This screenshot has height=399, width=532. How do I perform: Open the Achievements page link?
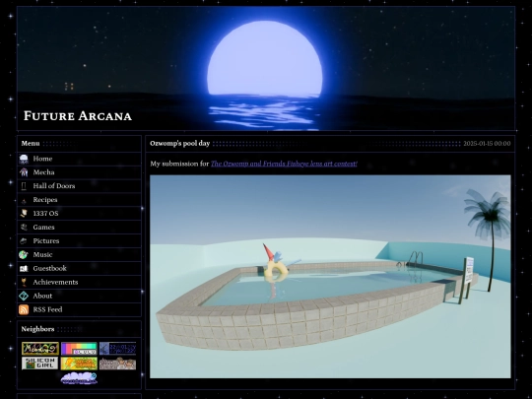click(x=55, y=283)
